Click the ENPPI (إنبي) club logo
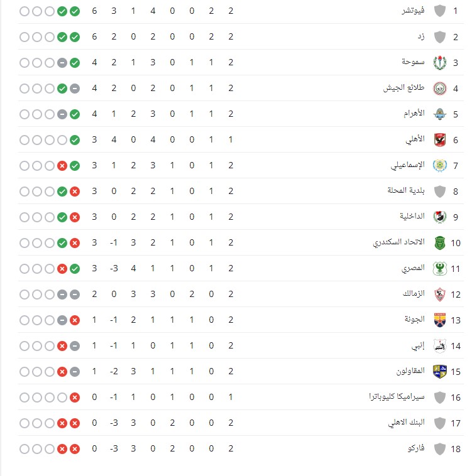 click(439, 345)
